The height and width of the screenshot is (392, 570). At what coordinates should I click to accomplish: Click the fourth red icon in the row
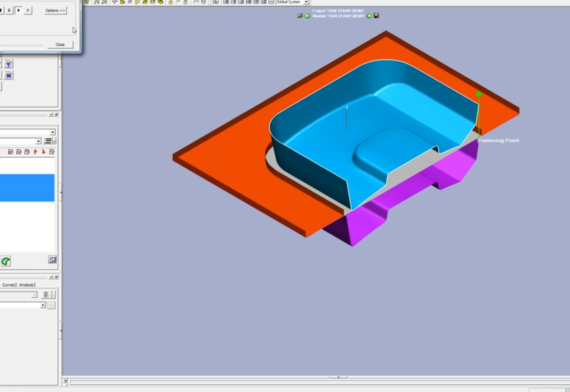[x=35, y=152]
